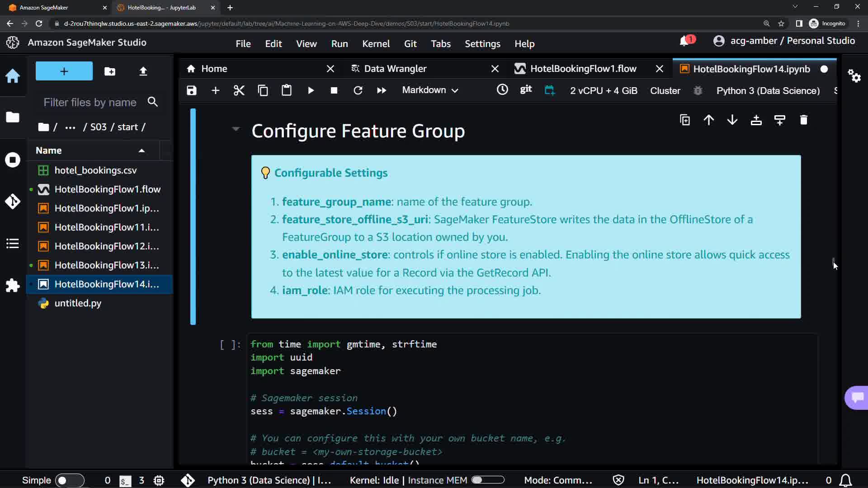Move the cell down with the arrow icon
This screenshot has height=488, width=868.
[x=732, y=120]
